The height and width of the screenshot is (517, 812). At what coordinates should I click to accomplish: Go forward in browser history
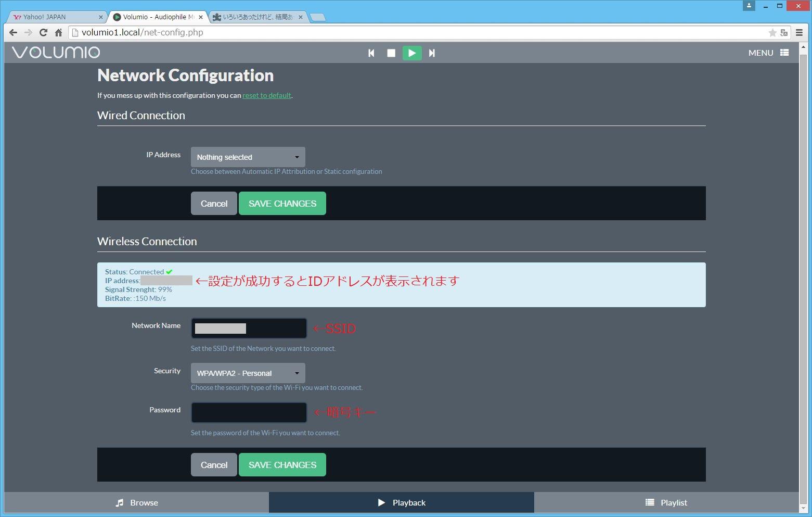(28, 32)
